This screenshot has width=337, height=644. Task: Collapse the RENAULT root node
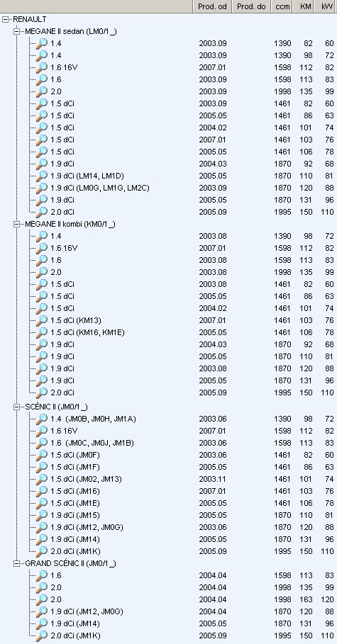click(x=5, y=19)
